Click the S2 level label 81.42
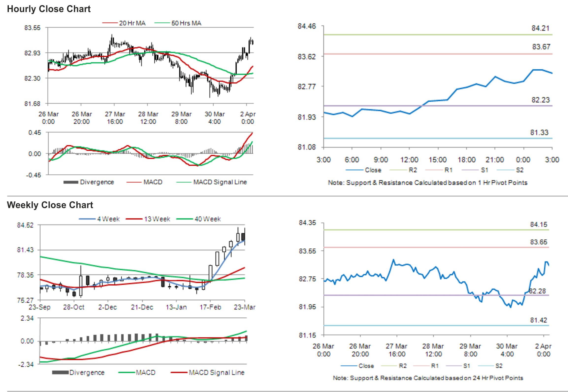 click(x=538, y=320)
